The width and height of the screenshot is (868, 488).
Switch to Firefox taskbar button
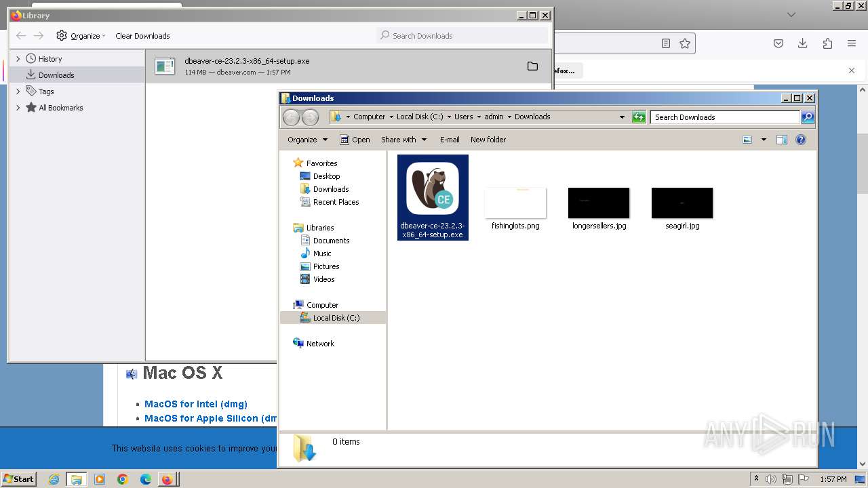(x=167, y=479)
